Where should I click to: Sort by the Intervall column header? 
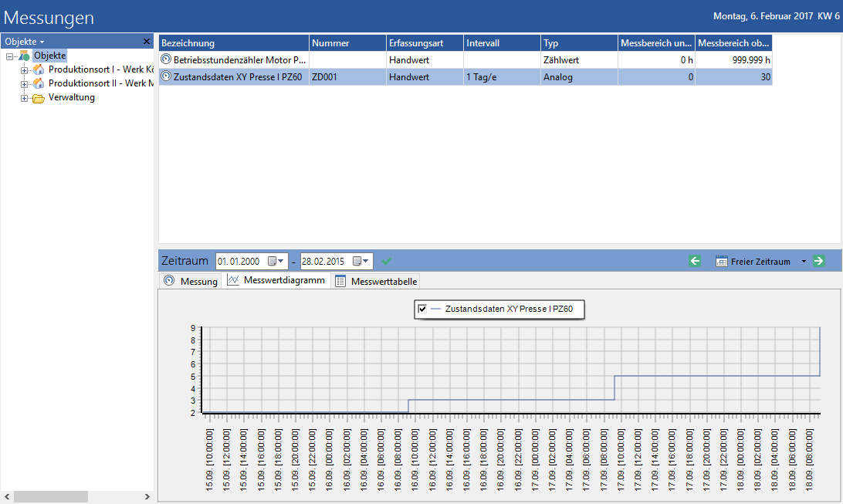pyautogui.click(x=502, y=43)
